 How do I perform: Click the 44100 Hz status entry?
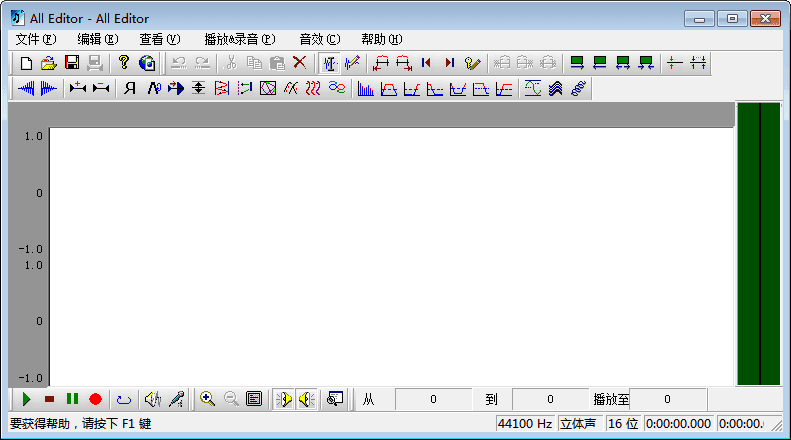tap(525, 424)
